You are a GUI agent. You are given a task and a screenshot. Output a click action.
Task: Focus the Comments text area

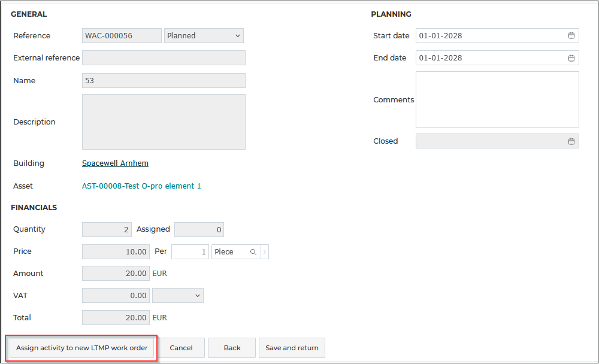point(497,99)
